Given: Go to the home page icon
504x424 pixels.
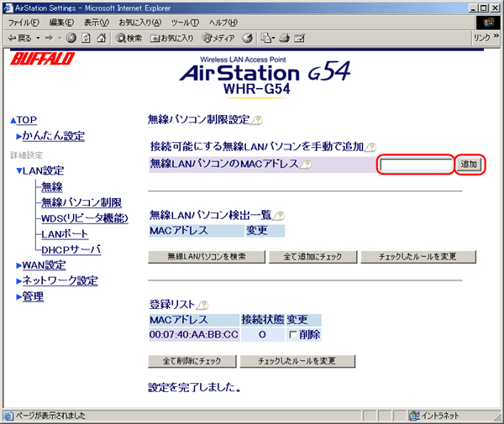Looking at the screenshot, I should pyautogui.click(x=102, y=39).
